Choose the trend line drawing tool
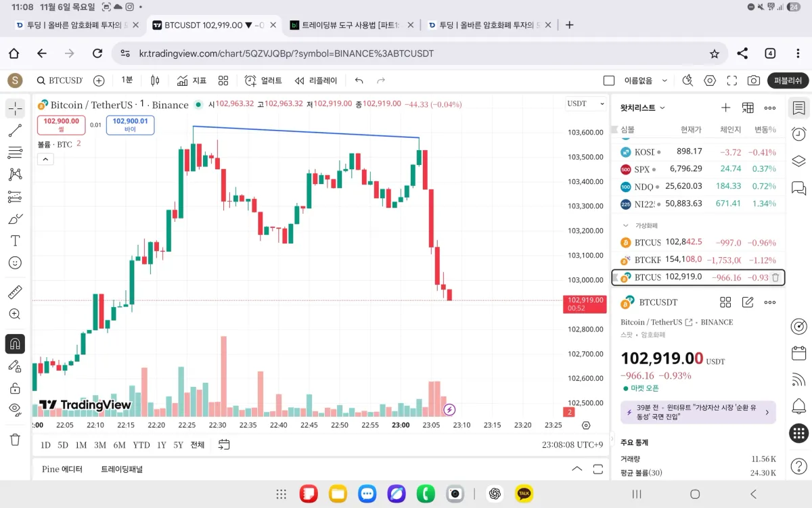812x508 pixels. [15, 131]
